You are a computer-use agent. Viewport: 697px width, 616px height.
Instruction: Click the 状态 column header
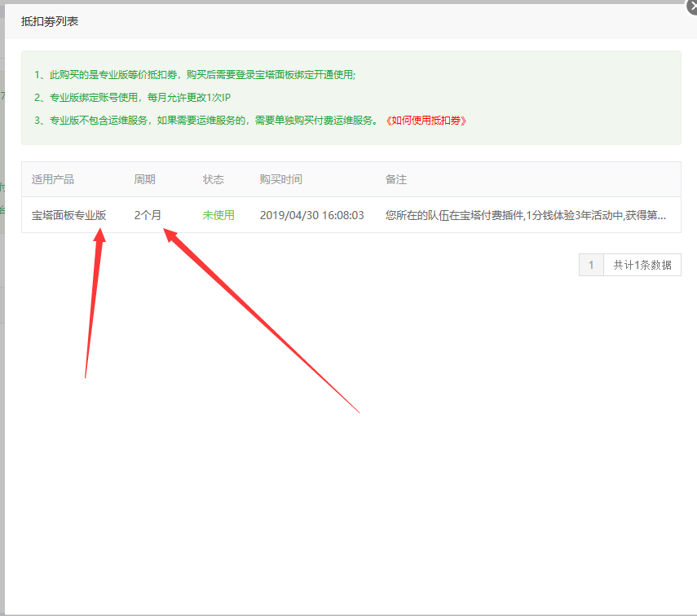(214, 179)
